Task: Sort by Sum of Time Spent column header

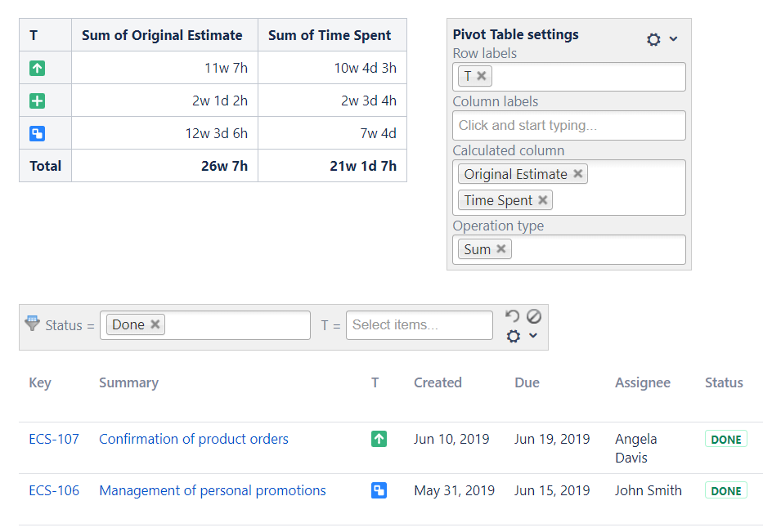Action: 330,35
